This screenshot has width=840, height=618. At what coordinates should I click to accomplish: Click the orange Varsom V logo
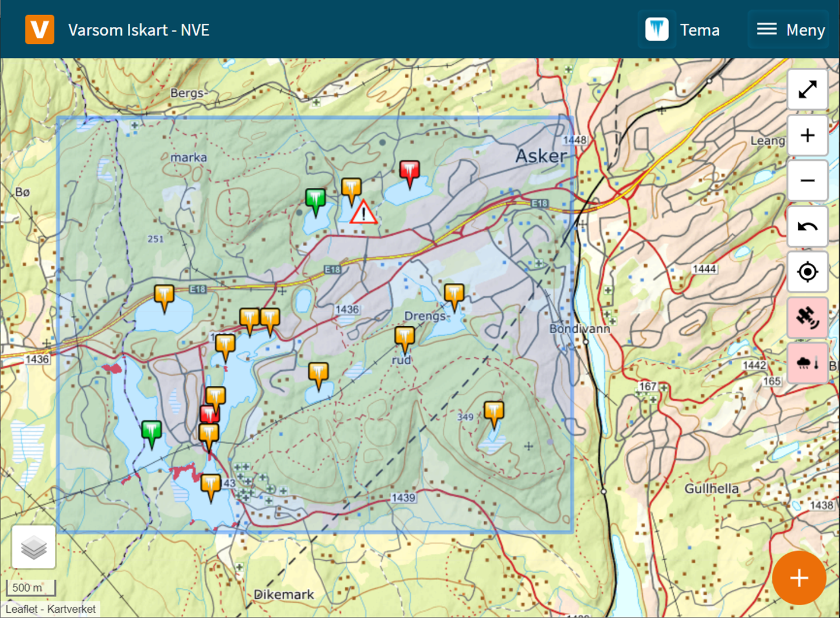point(40,30)
